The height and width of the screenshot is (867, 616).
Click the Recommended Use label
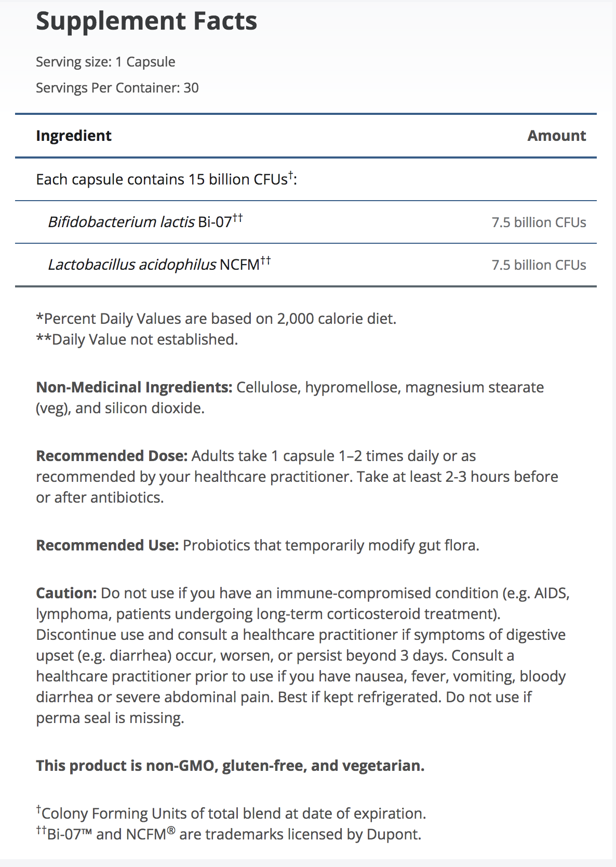click(108, 545)
